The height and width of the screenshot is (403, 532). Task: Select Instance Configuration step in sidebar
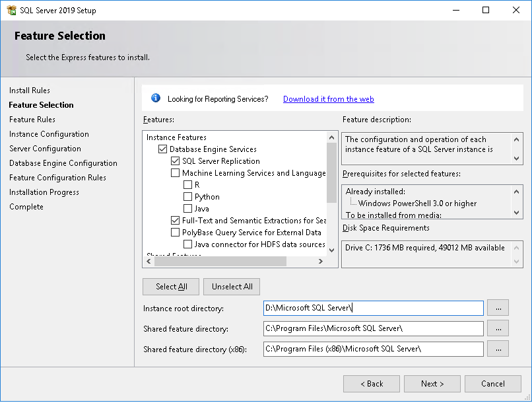click(x=49, y=134)
